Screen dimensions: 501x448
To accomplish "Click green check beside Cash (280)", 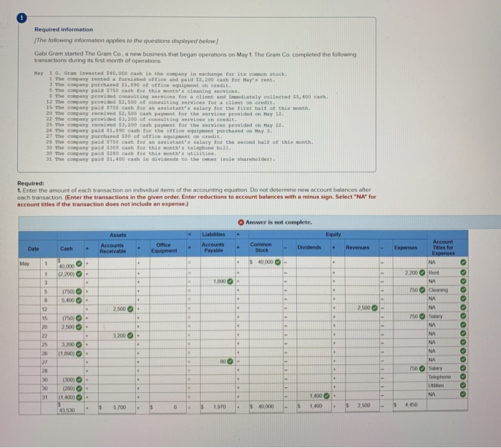I will tap(79, 389).
